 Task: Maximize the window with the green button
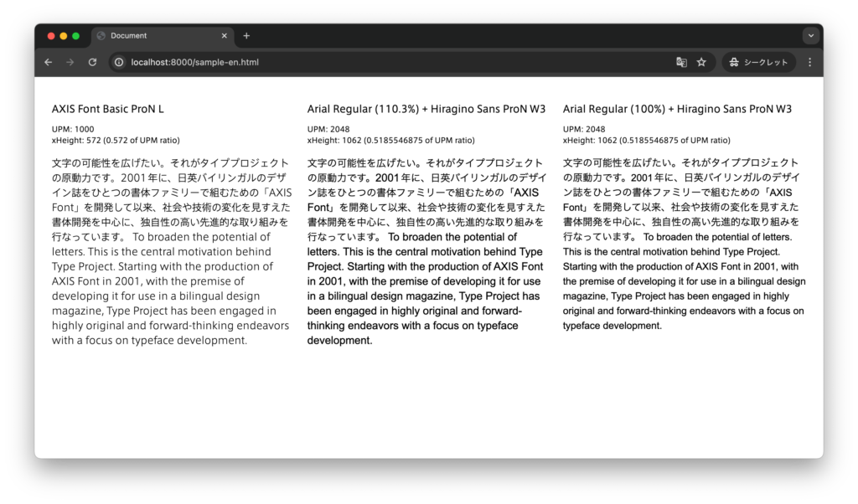click(x=76, y=36)
